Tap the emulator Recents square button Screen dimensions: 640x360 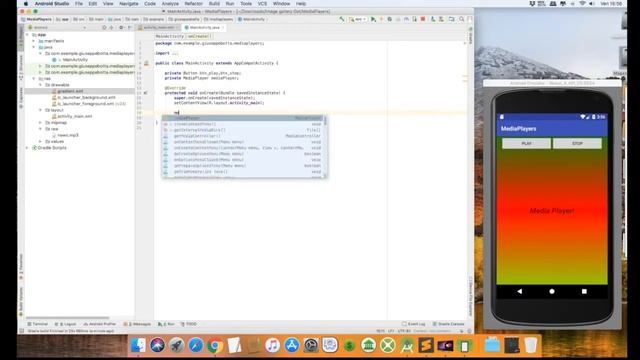coord(584,291)
